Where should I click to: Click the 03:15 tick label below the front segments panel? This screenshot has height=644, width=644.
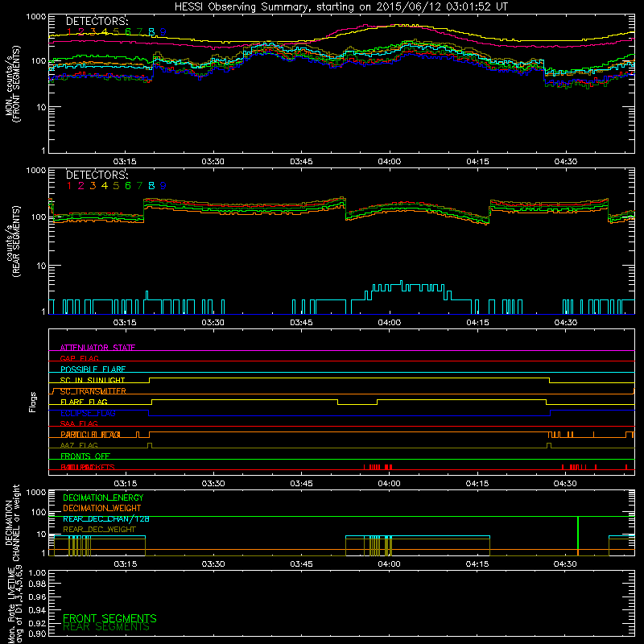coord(125,162)
